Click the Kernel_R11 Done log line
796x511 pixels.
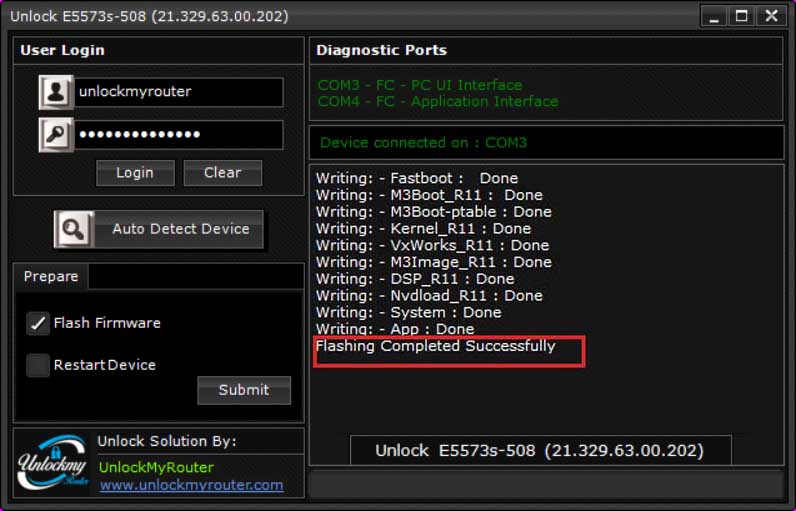tap(423, 228)
